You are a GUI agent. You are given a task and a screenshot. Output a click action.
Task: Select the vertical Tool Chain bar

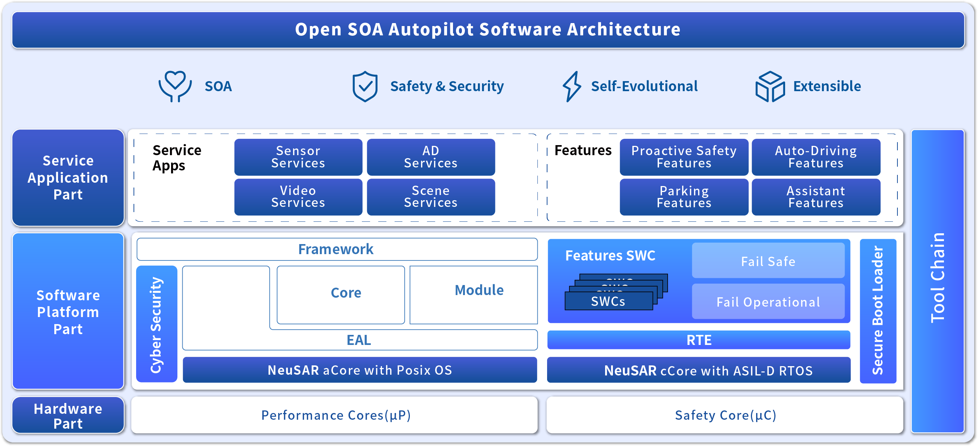click(937, 281)
